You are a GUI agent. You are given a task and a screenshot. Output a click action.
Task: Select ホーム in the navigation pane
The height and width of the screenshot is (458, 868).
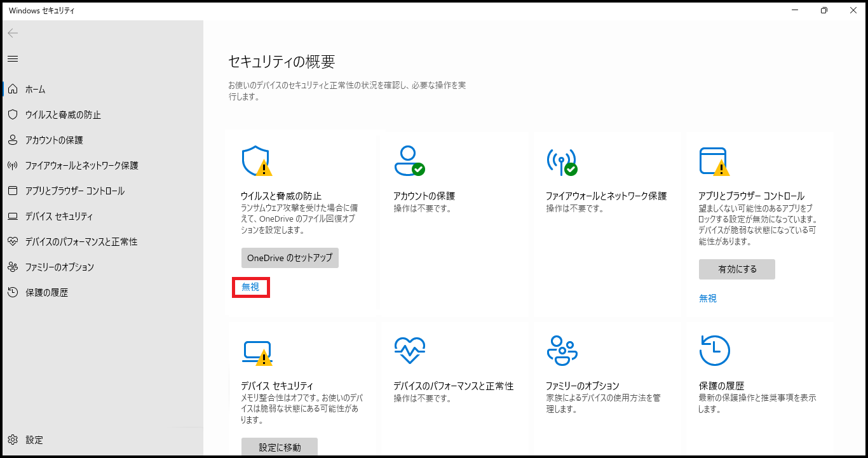[35, 90]
